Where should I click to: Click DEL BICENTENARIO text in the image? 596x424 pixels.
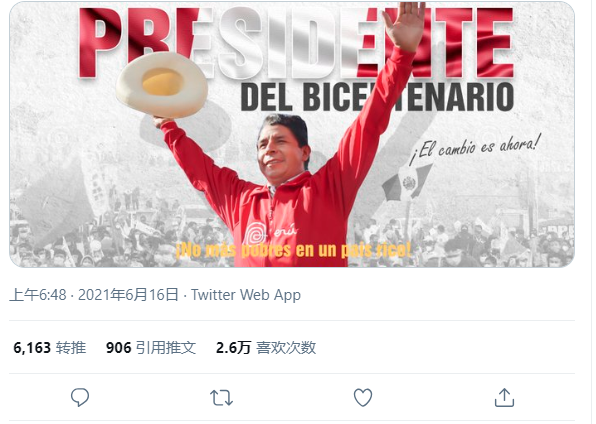click(377, 97)
